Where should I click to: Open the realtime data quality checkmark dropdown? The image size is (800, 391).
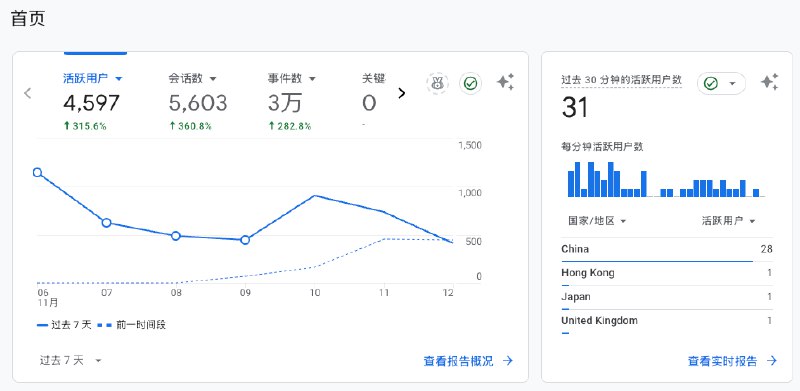point(721,83)
